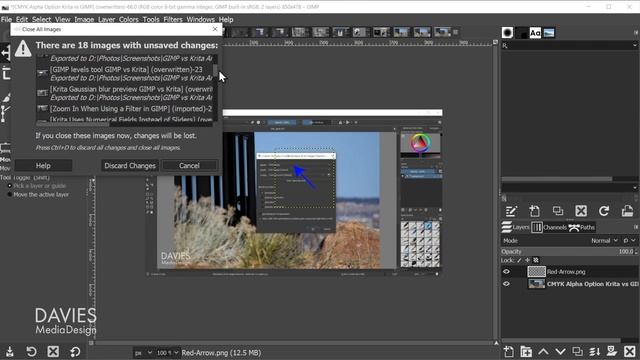Reset tool options to defaults icon
Image resolution: width=640 pixels, height=360 pixels.
tap(75, 352)
